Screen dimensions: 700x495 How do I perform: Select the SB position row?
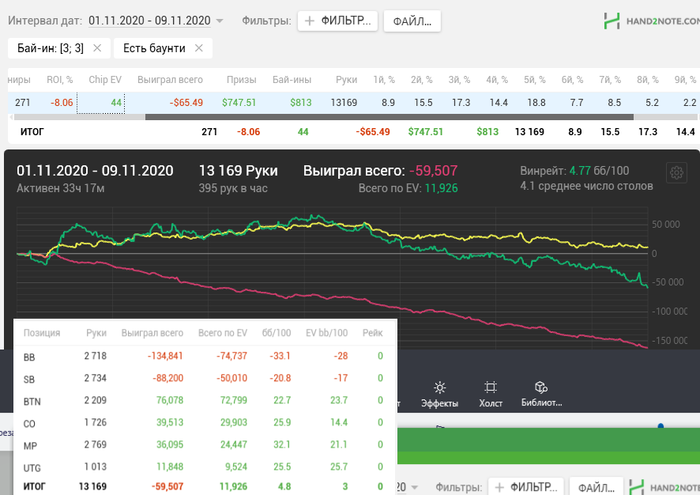click(x=205, y=379)
